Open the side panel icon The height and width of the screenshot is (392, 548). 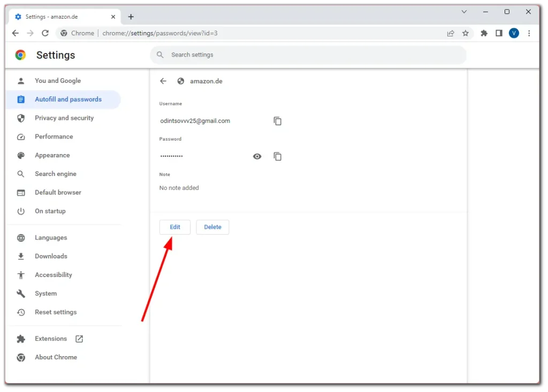click(499, 33)
